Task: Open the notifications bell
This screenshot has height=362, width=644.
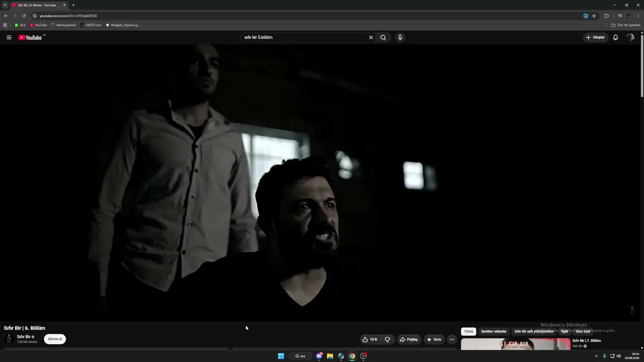Action: tap(615, 37)
